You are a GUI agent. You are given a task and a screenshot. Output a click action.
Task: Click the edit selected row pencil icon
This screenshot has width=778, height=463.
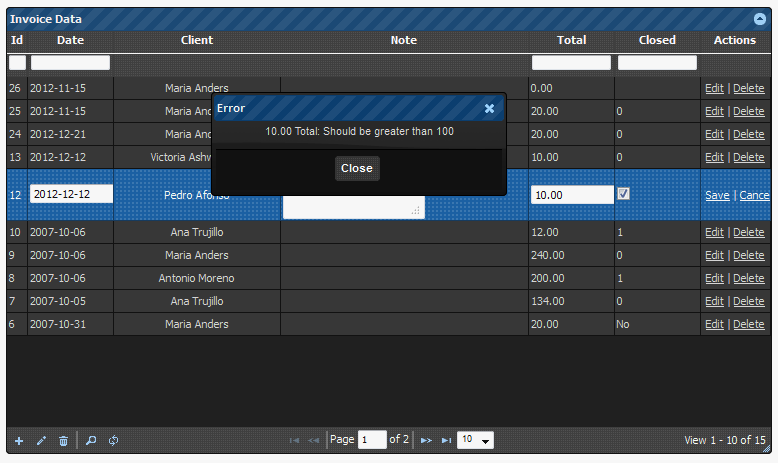pyautogui.click(x=41, y=441)
